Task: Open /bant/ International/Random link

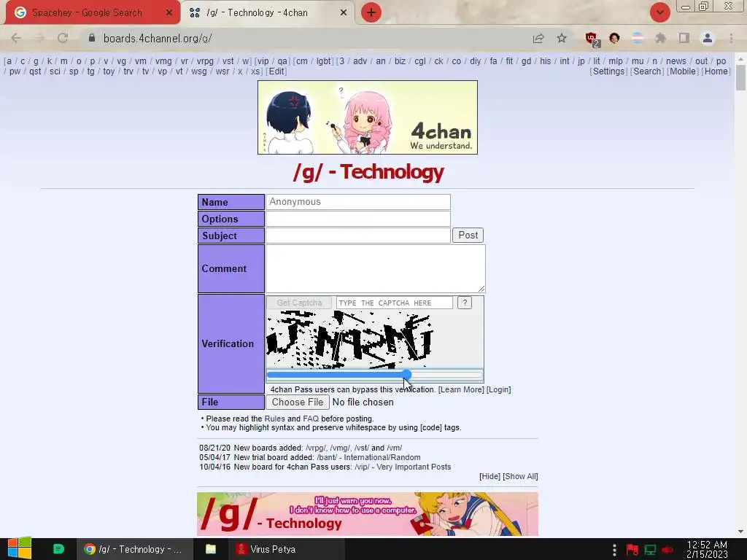Action: (368, 458)
